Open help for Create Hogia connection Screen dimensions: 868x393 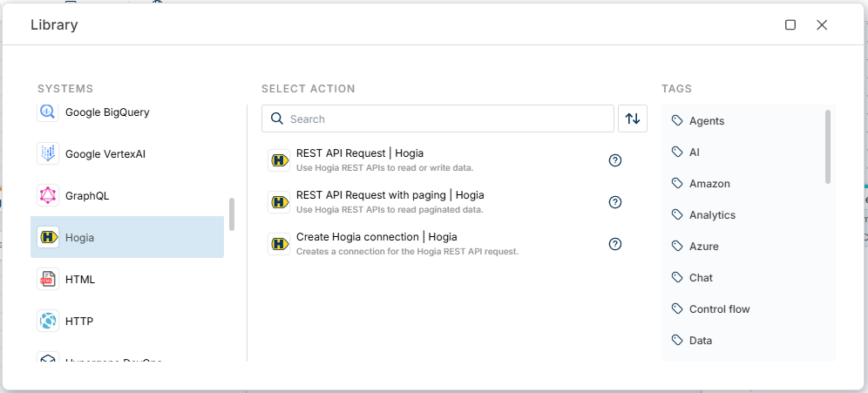[615, 244]
